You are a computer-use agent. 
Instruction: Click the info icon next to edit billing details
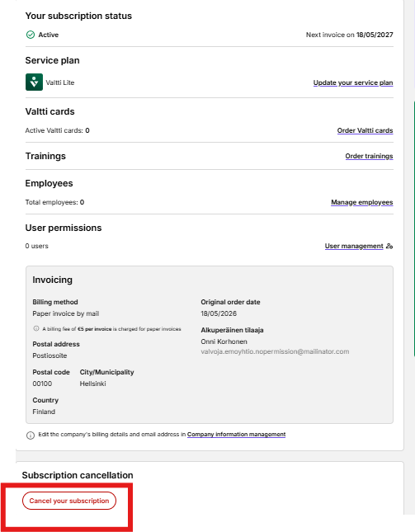(x=31, y=435)
